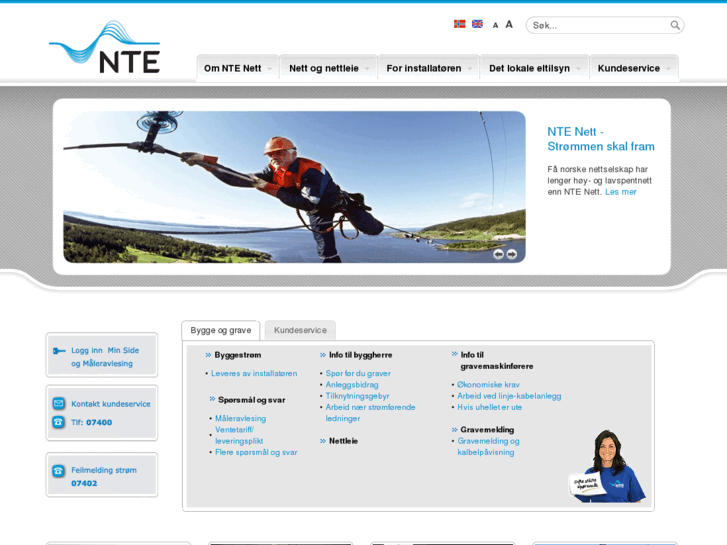This screenshot has height=545, width=727.
Task: Show the next slide arrow
Action: click(511, 254)
